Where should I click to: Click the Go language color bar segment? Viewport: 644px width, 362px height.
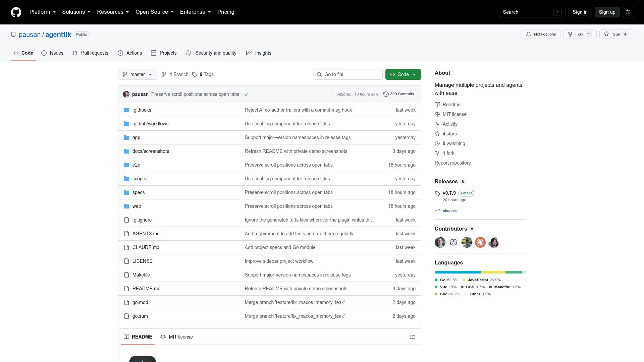point(458,272)
